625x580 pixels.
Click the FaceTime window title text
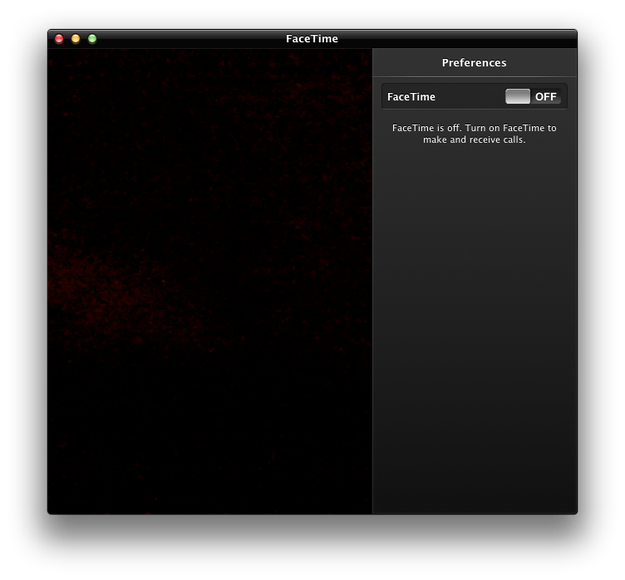tap(312, 39)
